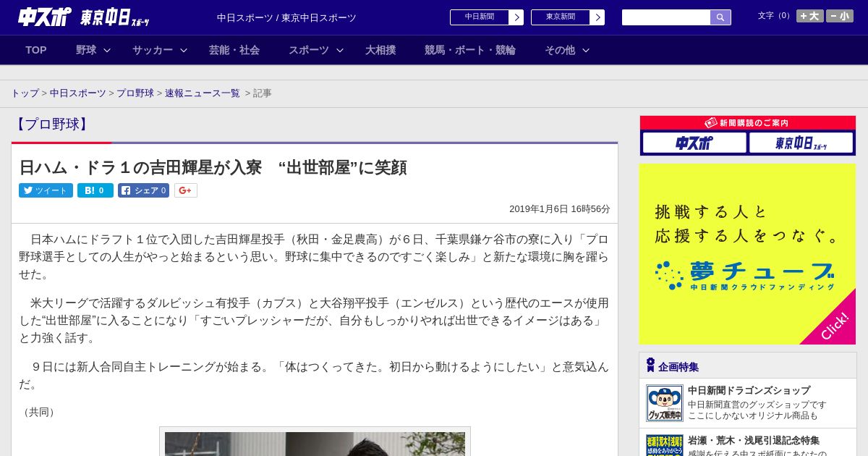Viewport: 868px width, 456px height.
Task: Open 競馬・ボート・競輪 navigation item
Action: click(x=470, y=50)
